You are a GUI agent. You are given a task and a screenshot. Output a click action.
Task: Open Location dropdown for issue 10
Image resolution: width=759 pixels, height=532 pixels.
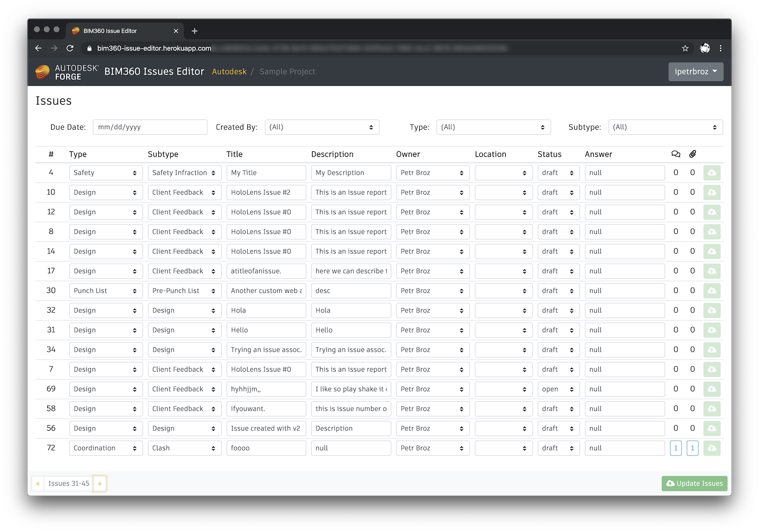(503, 192)
